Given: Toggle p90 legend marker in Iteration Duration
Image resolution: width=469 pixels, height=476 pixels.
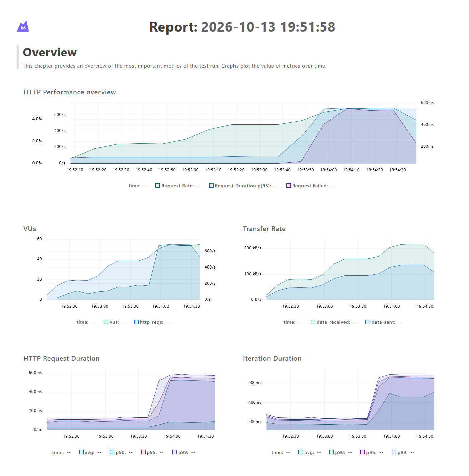Looking at the screenshot, I should (x=332, y=452).
